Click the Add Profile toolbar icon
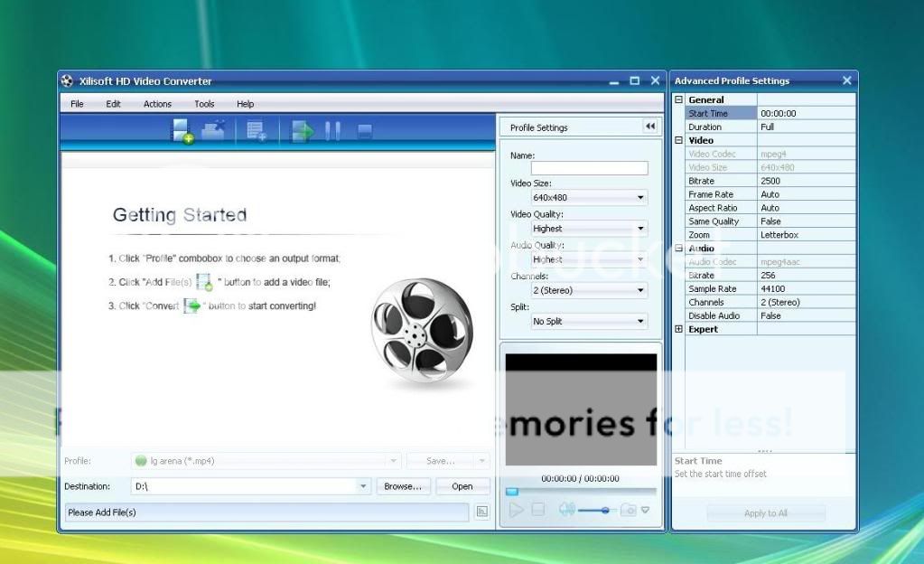The width and height of the screenshot is (924, 564). click(x=257, y=131)
